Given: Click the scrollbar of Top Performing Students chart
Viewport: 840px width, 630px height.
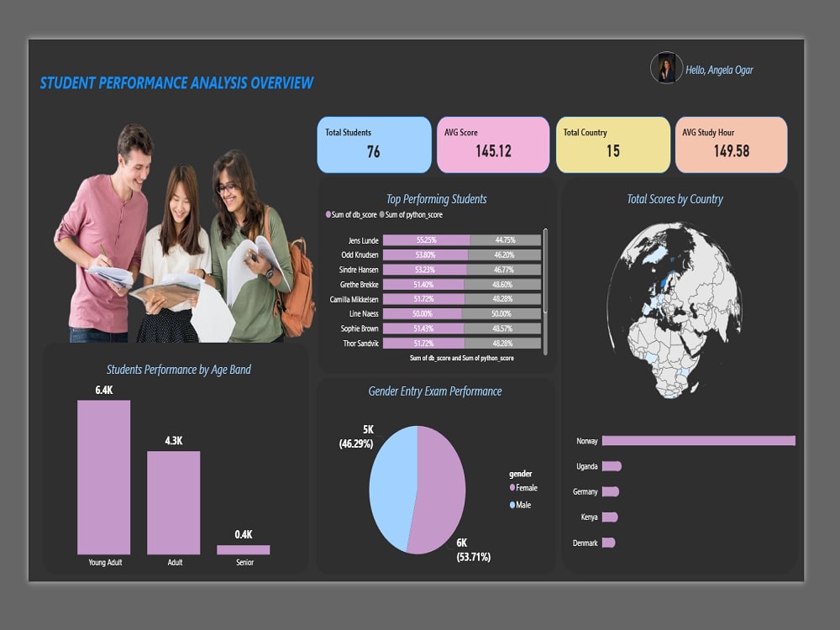Looking at the screenshot, I should tap(545, 291).
